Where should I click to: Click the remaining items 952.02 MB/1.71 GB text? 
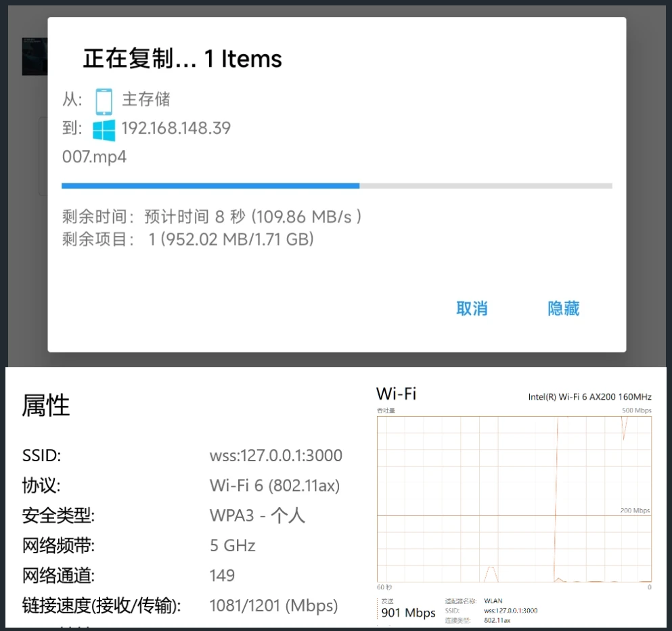tap(231, 239)
